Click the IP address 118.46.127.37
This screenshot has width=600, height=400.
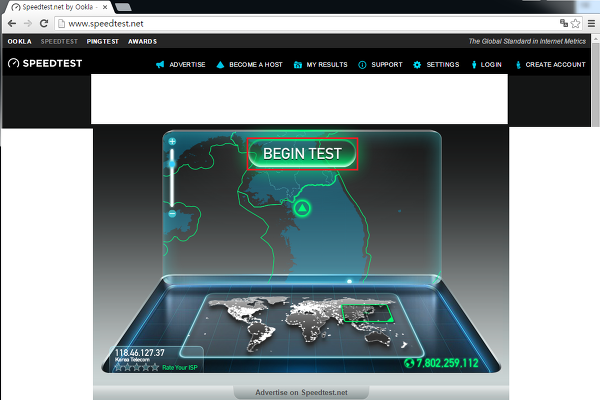(140, 353)
